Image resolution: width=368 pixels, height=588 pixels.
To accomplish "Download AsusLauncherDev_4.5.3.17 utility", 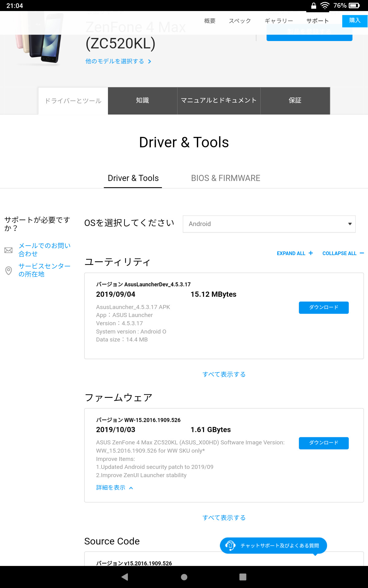I will pyautogui.click(x=324, y=307).
